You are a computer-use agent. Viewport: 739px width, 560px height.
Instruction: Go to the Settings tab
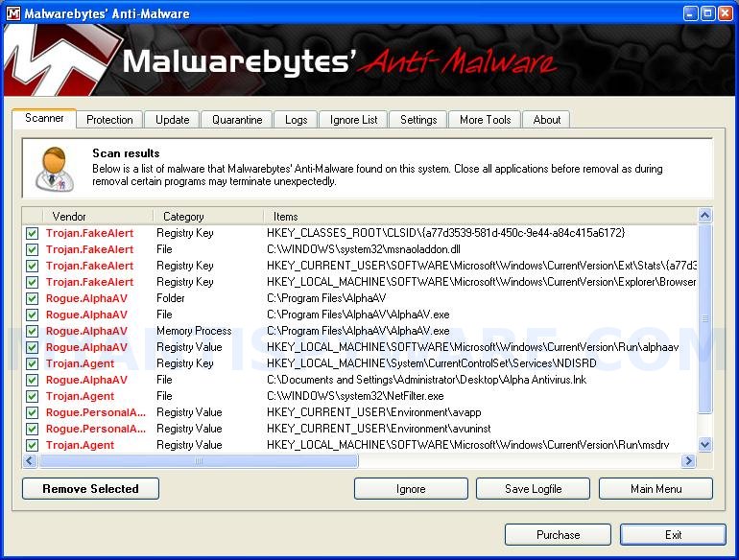click(x=418, y=120)
